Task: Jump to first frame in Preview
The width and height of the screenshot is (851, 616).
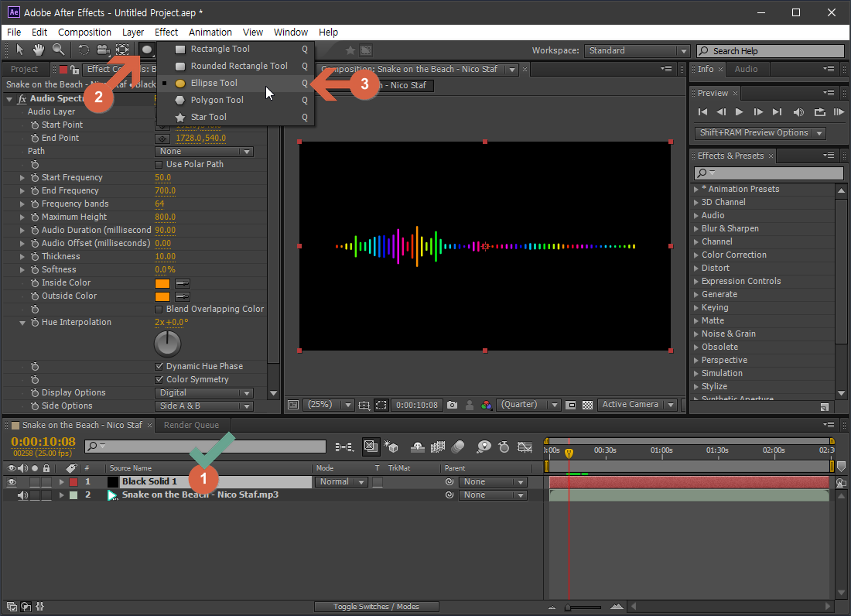Action: tap(702, 111)
